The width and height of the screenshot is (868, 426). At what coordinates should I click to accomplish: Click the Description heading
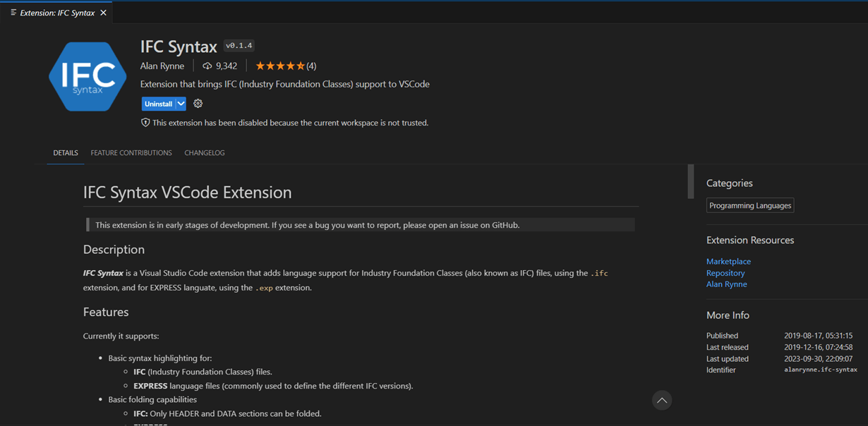(x=114, y=250)
